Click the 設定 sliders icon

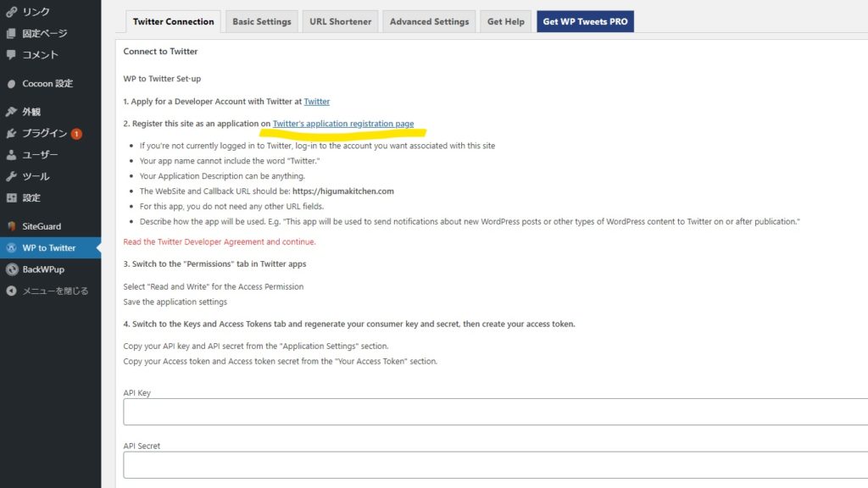pos(11,197)
